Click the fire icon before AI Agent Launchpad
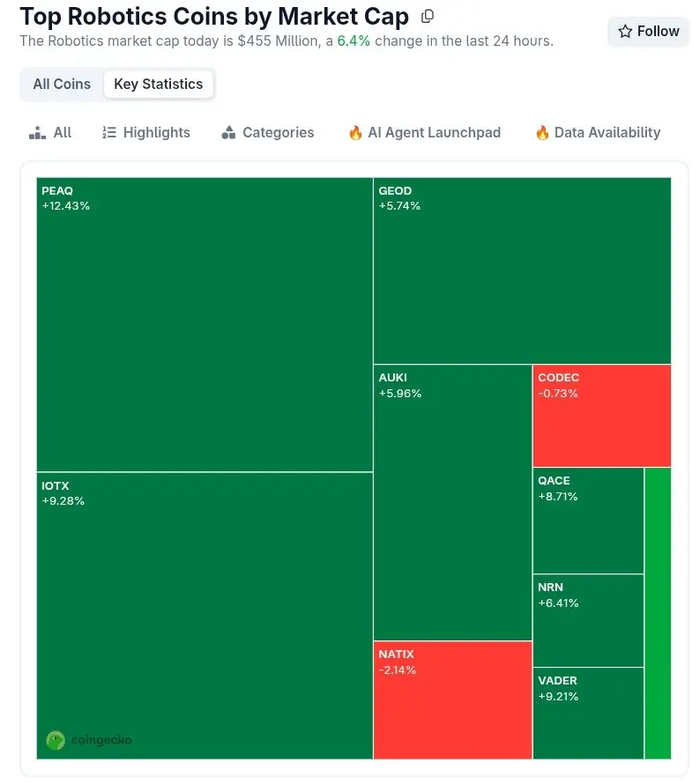This screenshot has height=784, width=692. point(355,133)
